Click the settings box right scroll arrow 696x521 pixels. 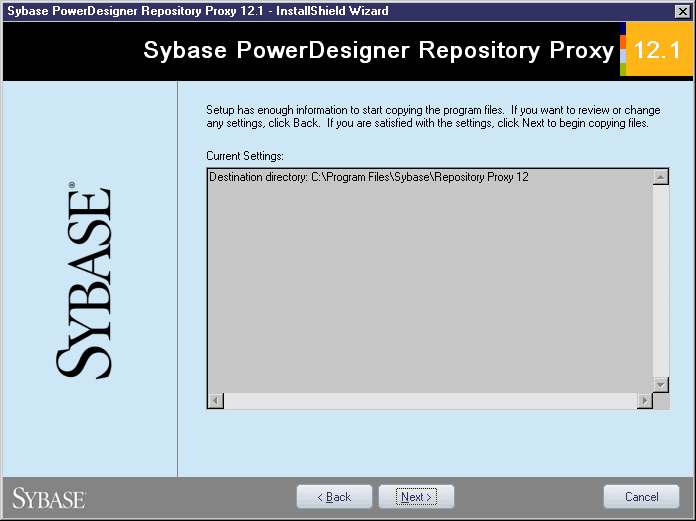[645, 401]
